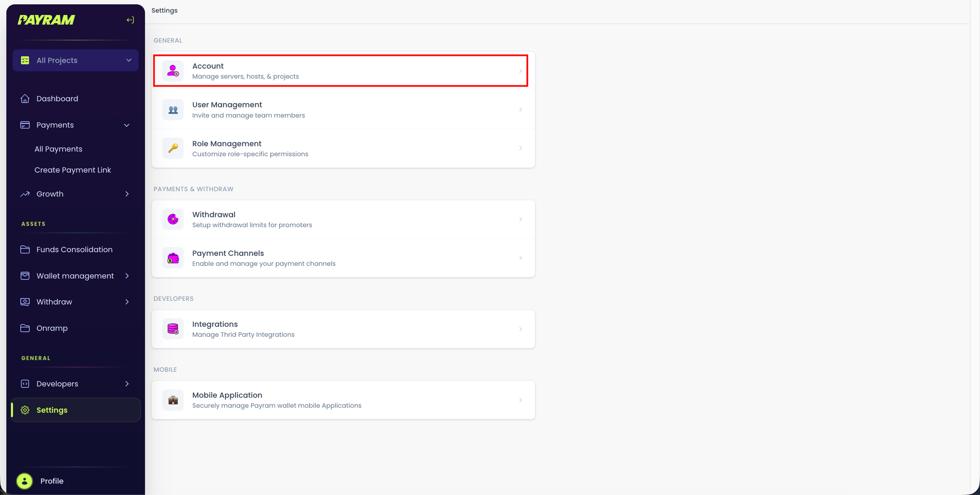
Task: Click the Payment Channels wallet icon
Action: [x=173, y=258]
